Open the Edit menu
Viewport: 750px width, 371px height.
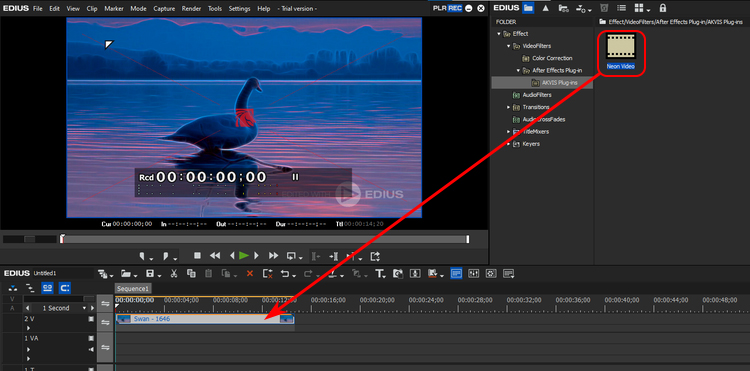55,9
